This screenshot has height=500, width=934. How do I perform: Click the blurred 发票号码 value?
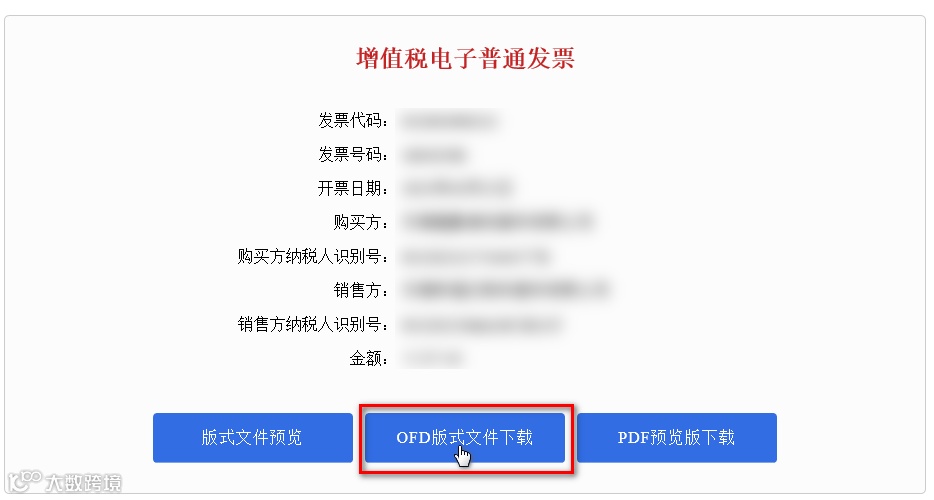(434, 156)
